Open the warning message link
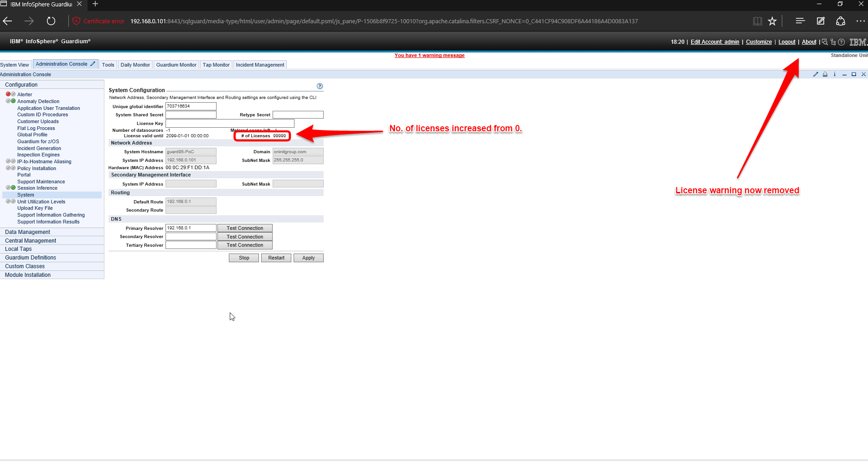The image size is (868, 467). pyautogui.click(x=429, y=56)
